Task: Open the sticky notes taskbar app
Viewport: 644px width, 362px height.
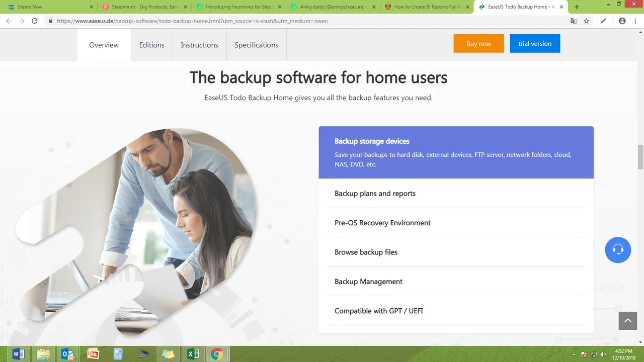Action: click(x=168, y=354)
